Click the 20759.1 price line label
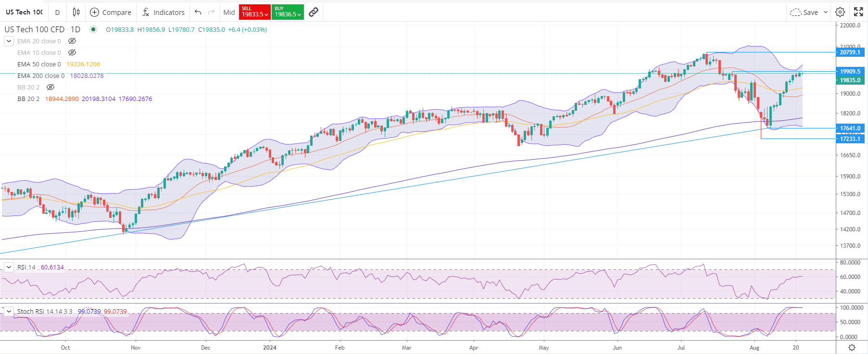This screenshot has height=354, width=868. 850,52
